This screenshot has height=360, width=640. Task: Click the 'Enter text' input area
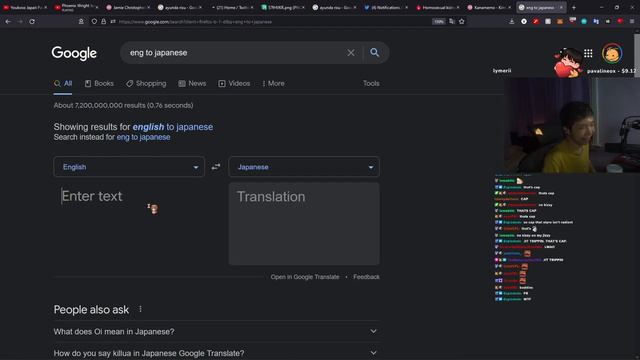129,224
